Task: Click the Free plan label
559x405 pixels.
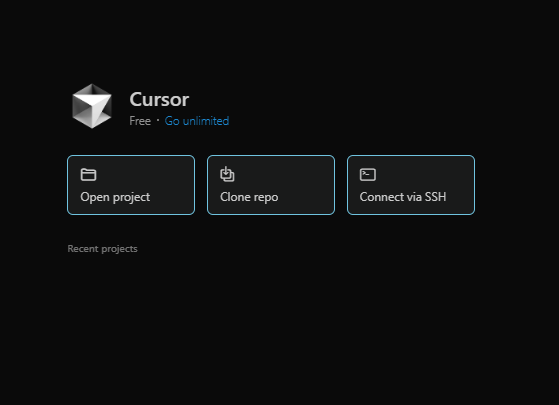Action: (140, 121)
